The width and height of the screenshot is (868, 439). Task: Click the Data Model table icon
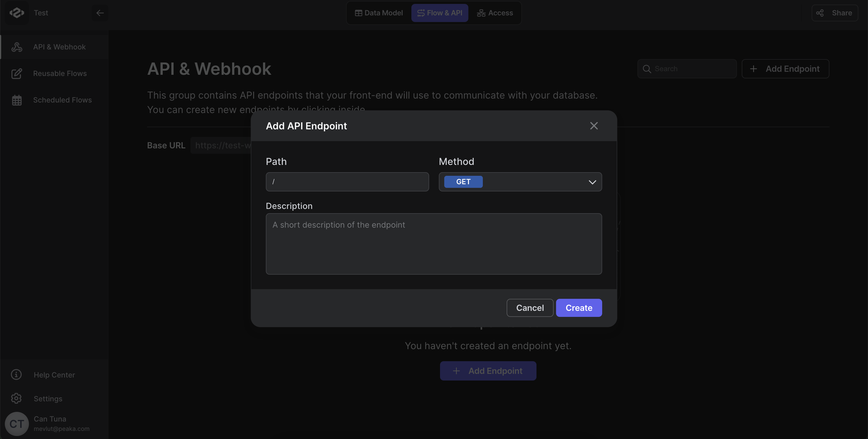358,13
